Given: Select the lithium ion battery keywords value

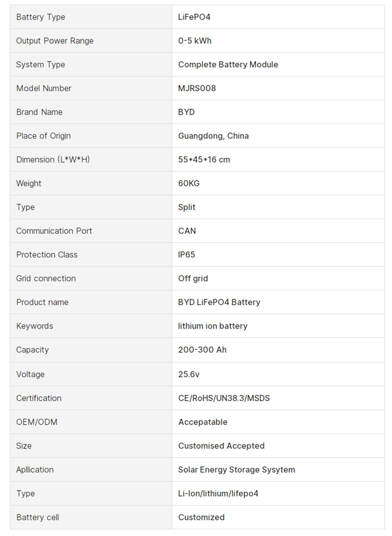Looking at the screenshot, I should pyautogui.click(x=212, y=326).
